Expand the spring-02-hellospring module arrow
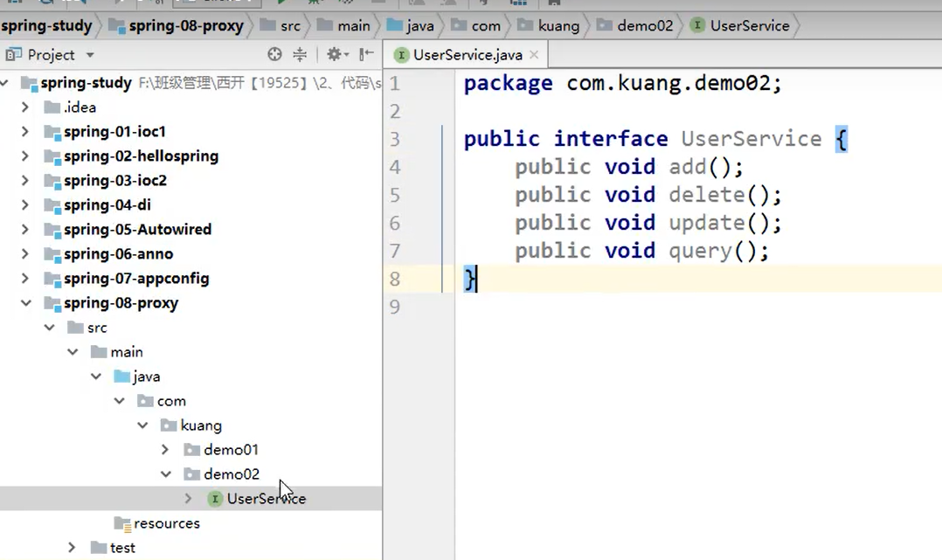Image resolution: width=942 pixels, height=560 pixels. [25, 156]
